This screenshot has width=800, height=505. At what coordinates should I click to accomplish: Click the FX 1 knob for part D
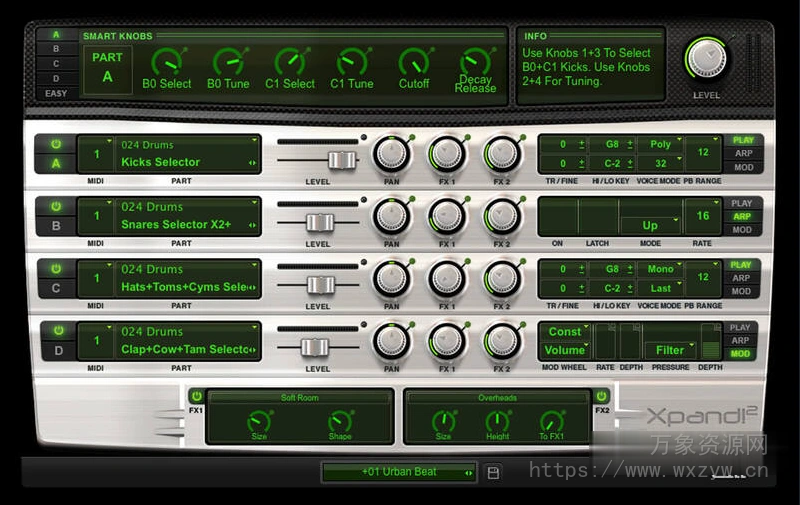coord(447,341)
